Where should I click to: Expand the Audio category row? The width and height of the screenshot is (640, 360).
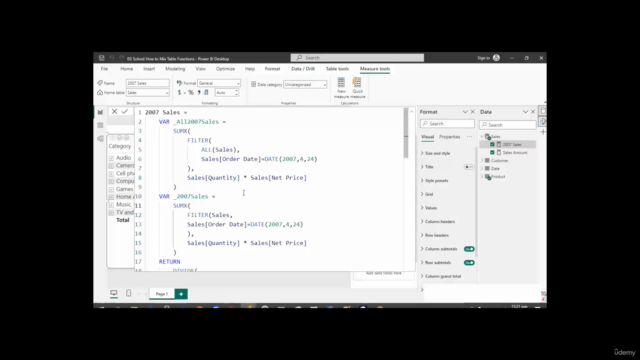click(x=111, y=158)
